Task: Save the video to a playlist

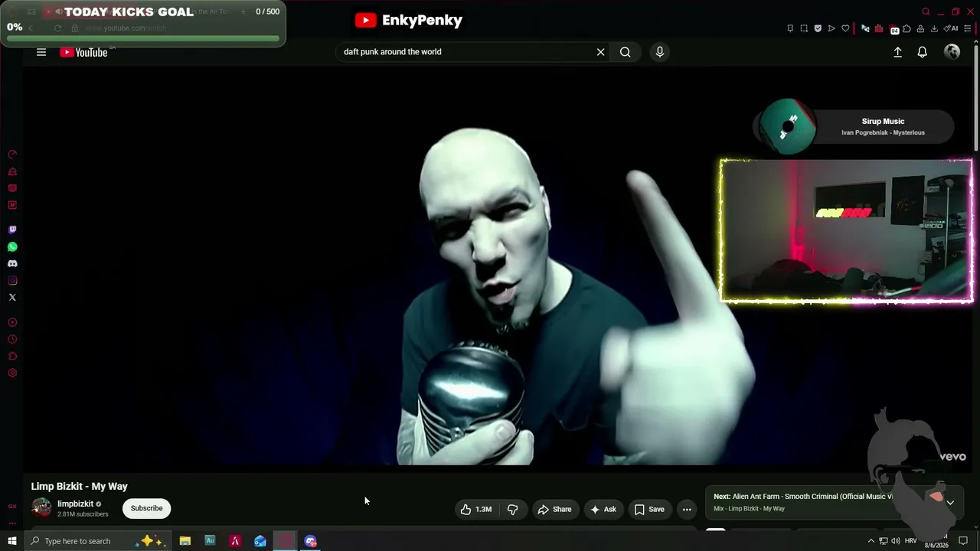Action: [x=649, y=509]
